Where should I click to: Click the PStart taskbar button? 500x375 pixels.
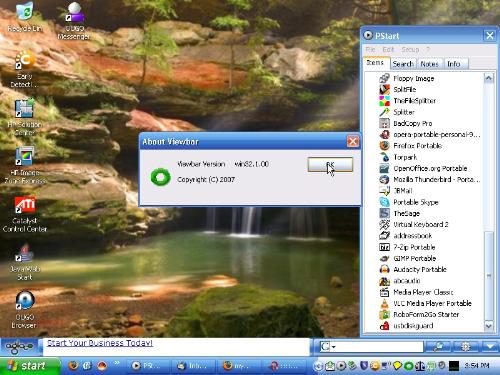pos(148,366)
